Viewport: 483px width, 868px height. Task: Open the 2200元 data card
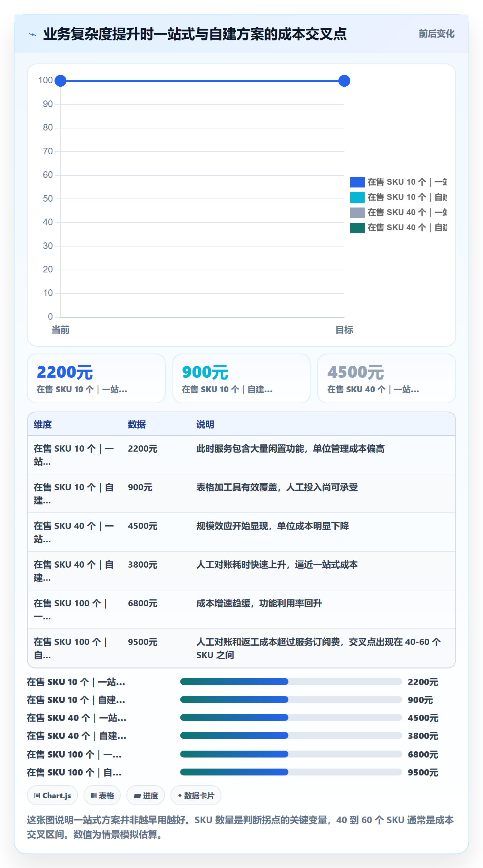pos(96,378)
